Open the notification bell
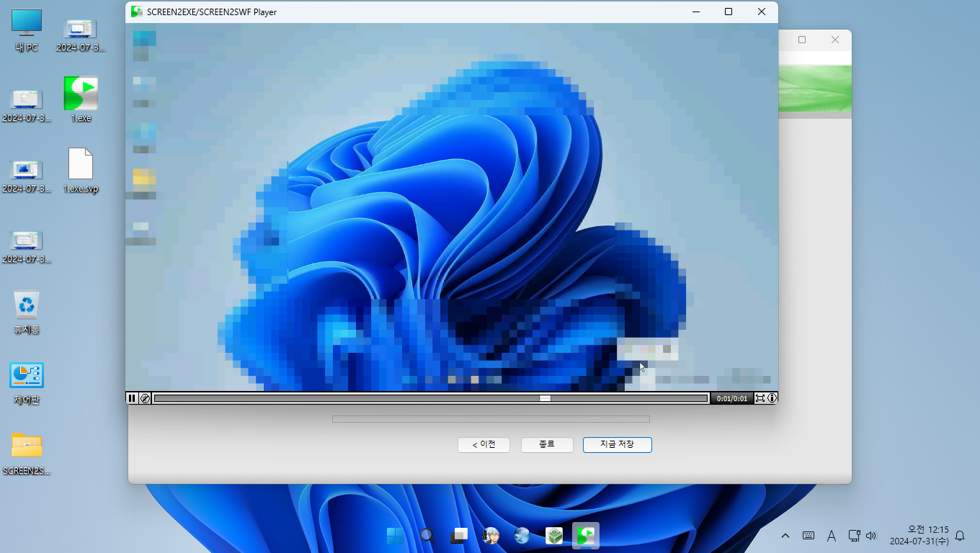980x553 pixels. [x=960, y=536]
